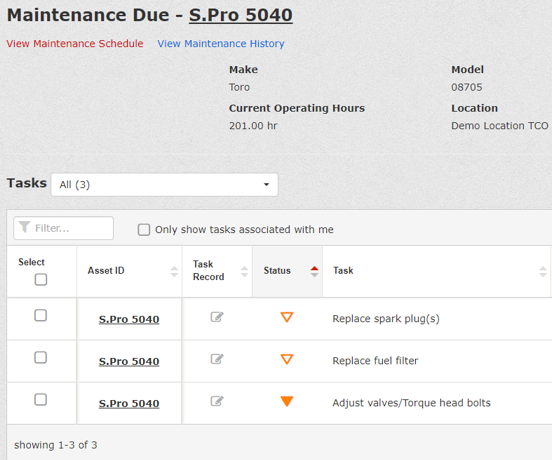Click the Replace spark plug(s) task text
552x460 pixels.
click(x=386, y=319)
